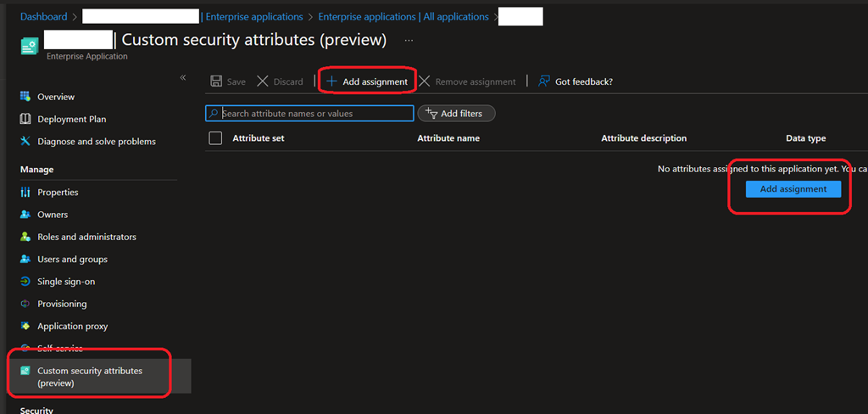The width and height of the screenshot is (868, 414).
Task: Click Roles and administrators icon
Action: tap(25, 237)
